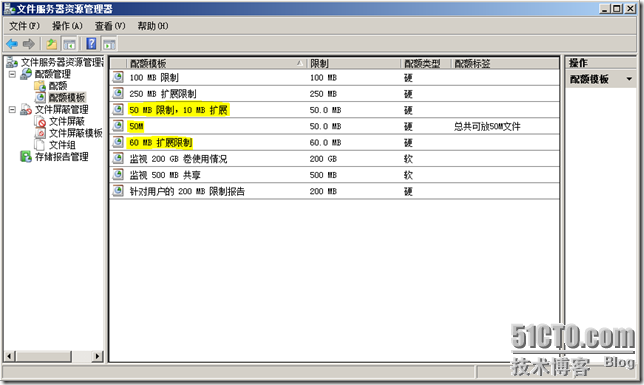Click the 250 MB 扩展限制 template icon

[x=118, y=93]
